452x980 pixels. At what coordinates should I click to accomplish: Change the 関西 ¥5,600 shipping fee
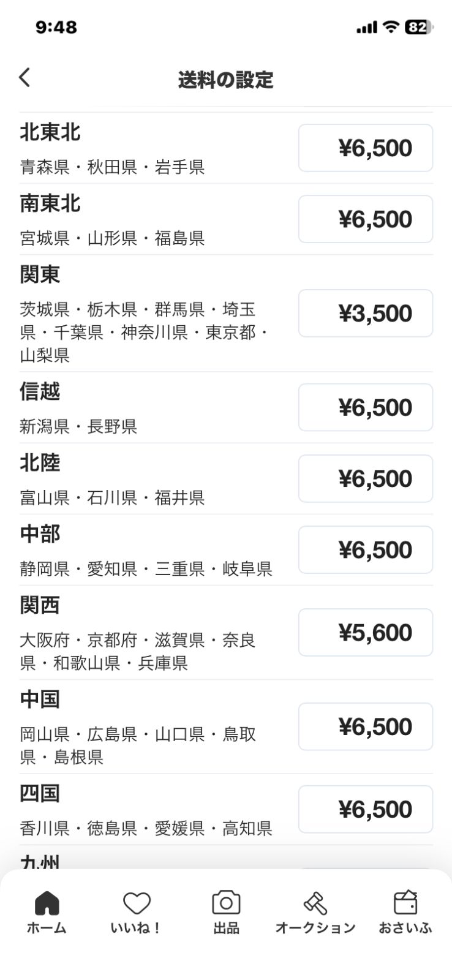(366, 633)
